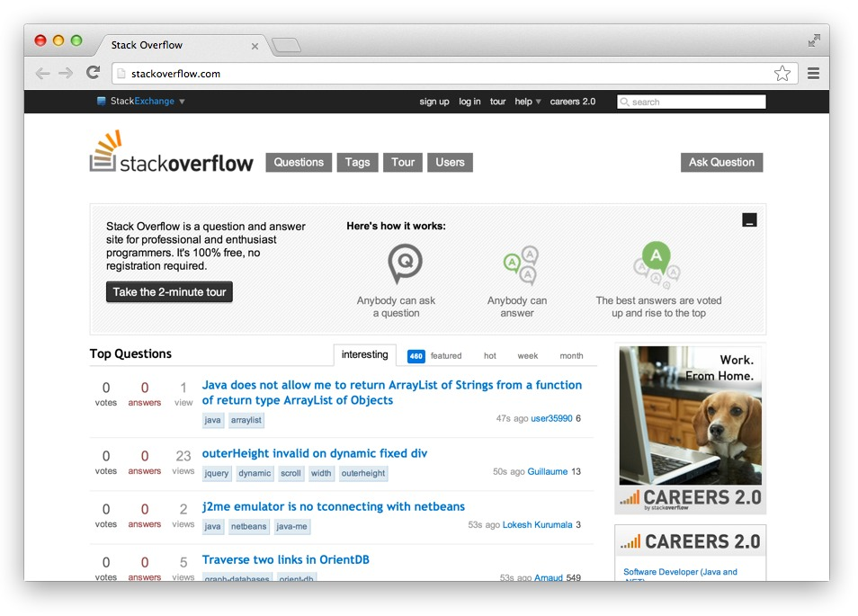Click the 'Anybody can answer' bubbles icon
The image size is (858, 616).
522,265
